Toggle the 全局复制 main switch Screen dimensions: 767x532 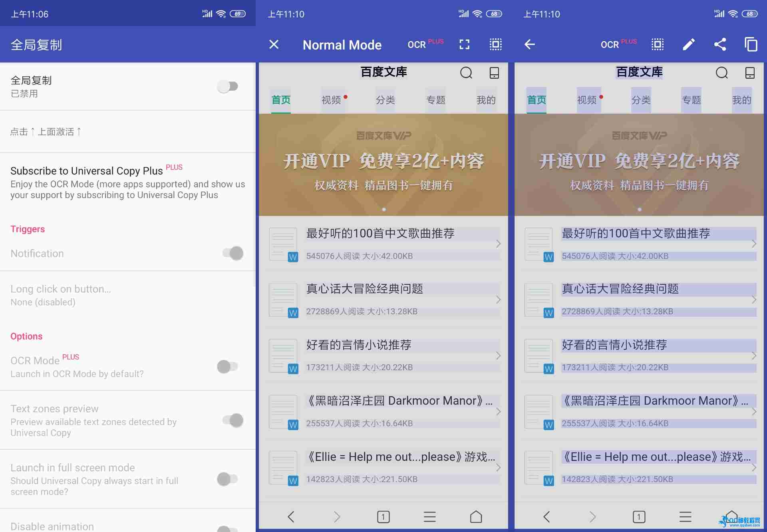click(228, 86)
